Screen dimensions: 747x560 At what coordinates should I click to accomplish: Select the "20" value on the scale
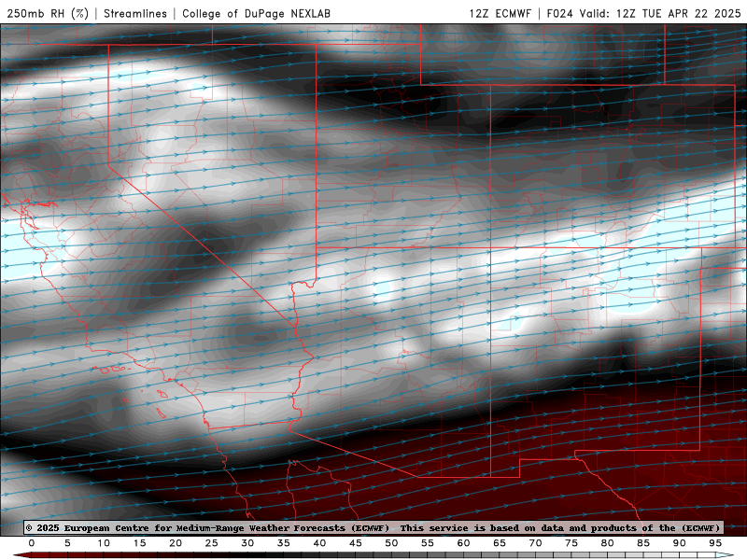[x=176, y=543]
